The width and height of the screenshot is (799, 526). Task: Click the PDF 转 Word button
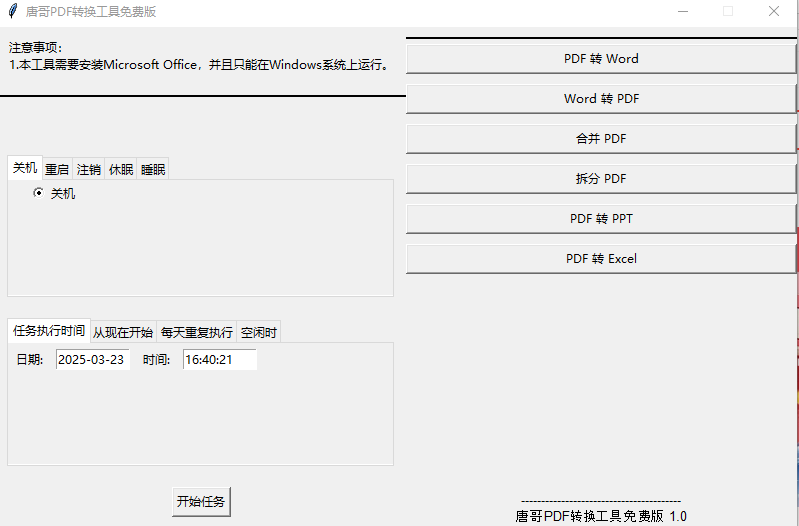(601, 59)
